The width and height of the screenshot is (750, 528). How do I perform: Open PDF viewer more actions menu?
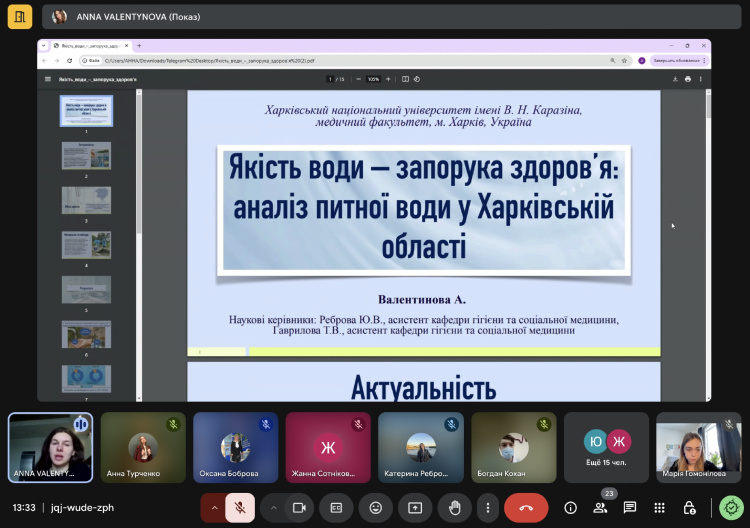point(701,79)
